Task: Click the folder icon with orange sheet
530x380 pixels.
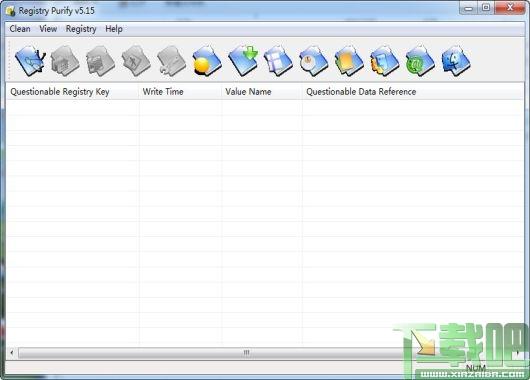Action: [x=349, y=61]
